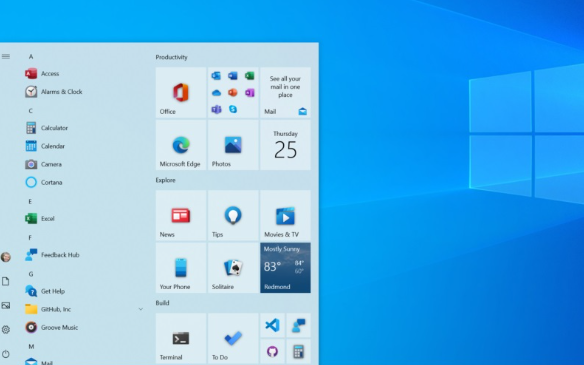Open the Photos tile
584x365 pixels.
coord(233,145)
